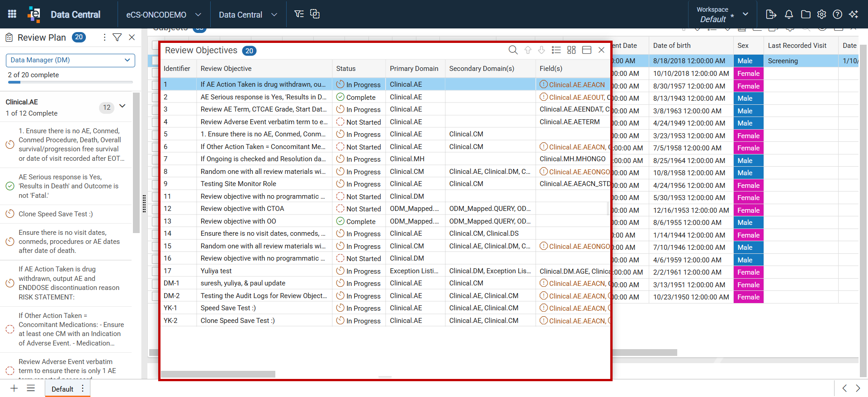Click the overlapping windows icon in header
Screen dimensions: 868x397
tap(315, 14)
